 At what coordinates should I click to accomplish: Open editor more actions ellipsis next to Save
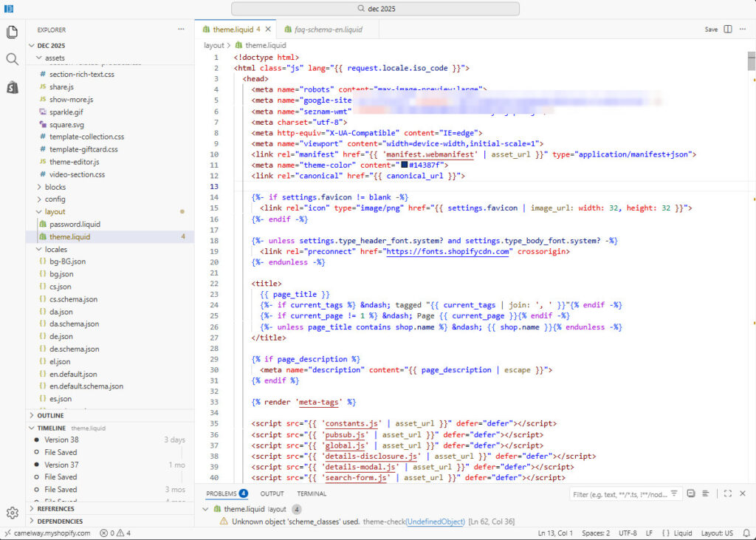(743, 30)
